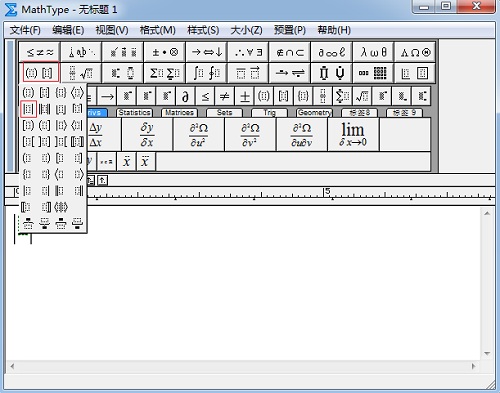Click the decimal tab stop icon above ruler

[102, 181]
